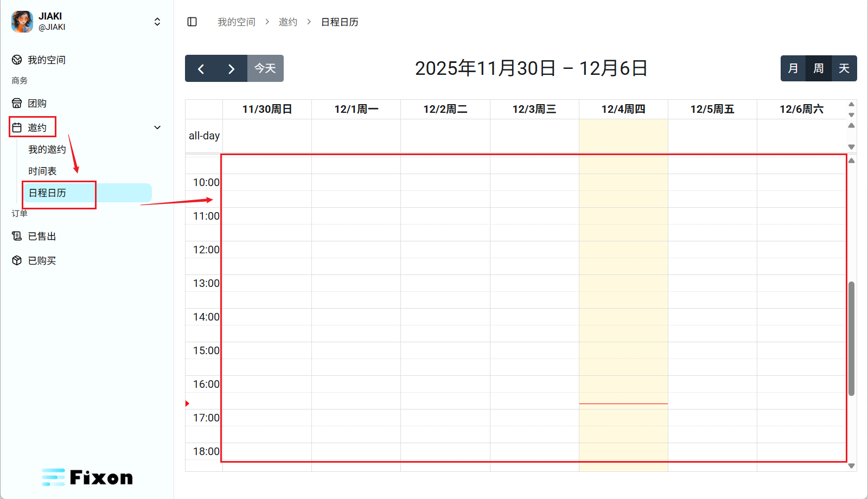Click the 今天 button

[265, 69]
